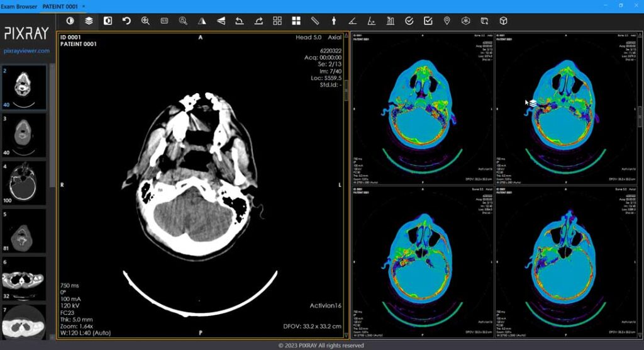Viewport: 644px width, 350px height.
Task: Select the window level contrast tool
Action: click(x=70, y=21)
